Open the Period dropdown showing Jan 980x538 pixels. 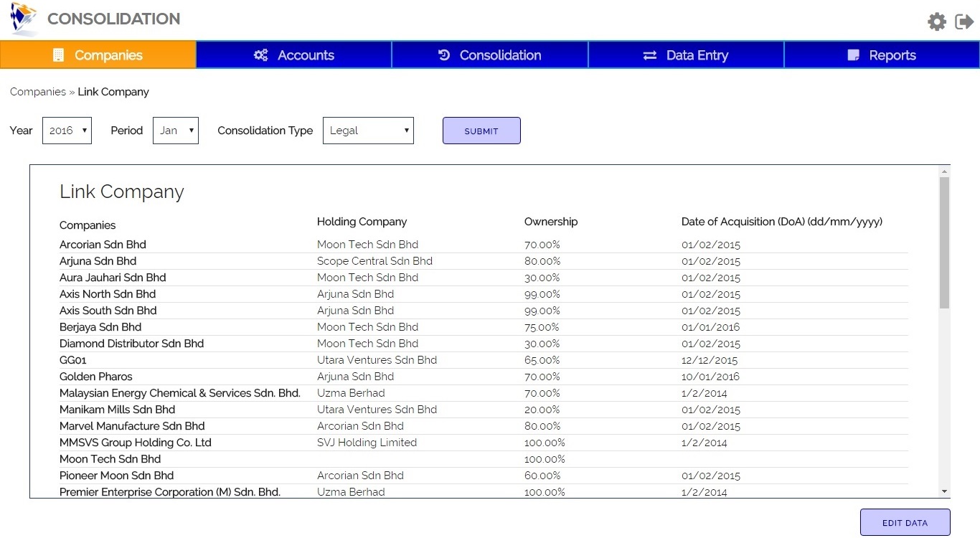176,131
